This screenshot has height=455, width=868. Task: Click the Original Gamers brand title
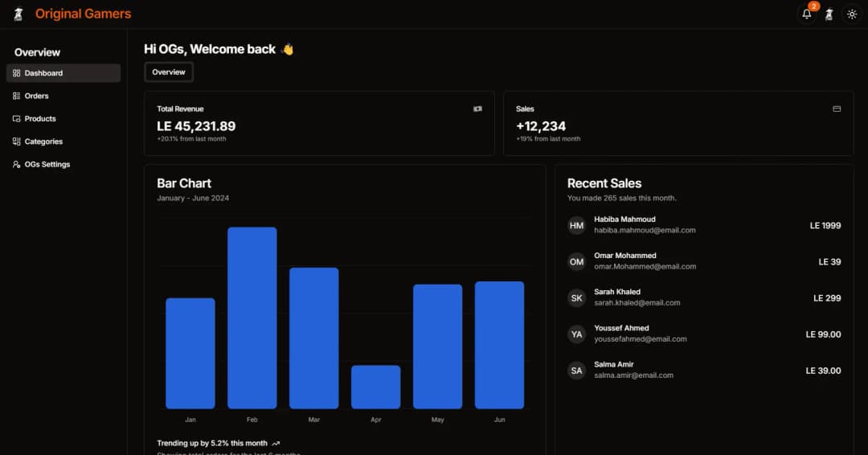pyautogui.click(x=83, y=14)
